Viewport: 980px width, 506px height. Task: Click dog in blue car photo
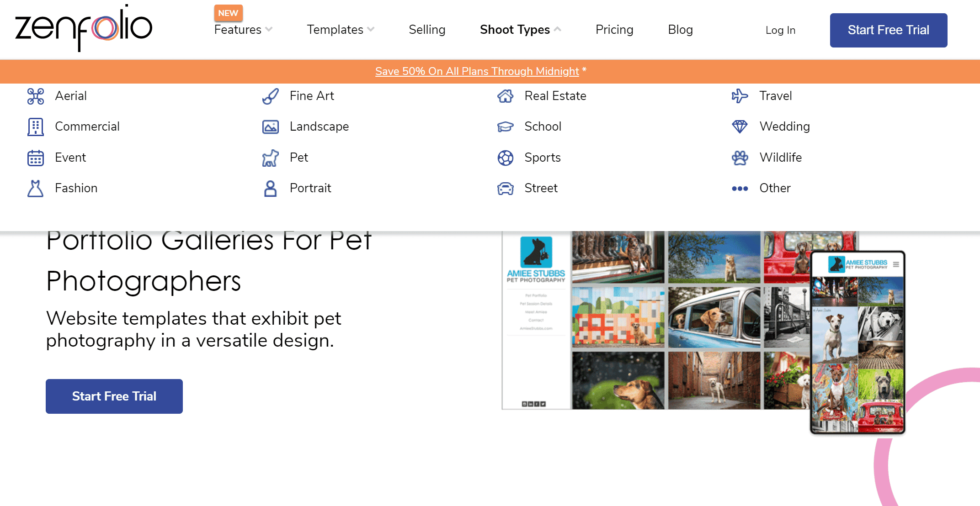coord(714,317)
